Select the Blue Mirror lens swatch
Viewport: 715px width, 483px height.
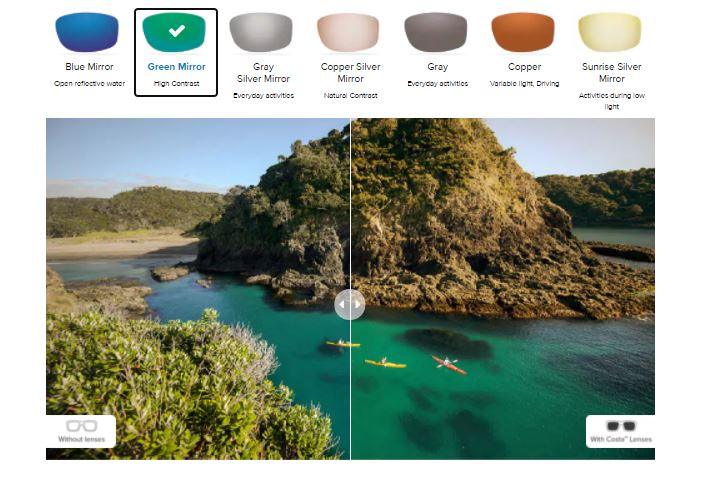(87, 31)
